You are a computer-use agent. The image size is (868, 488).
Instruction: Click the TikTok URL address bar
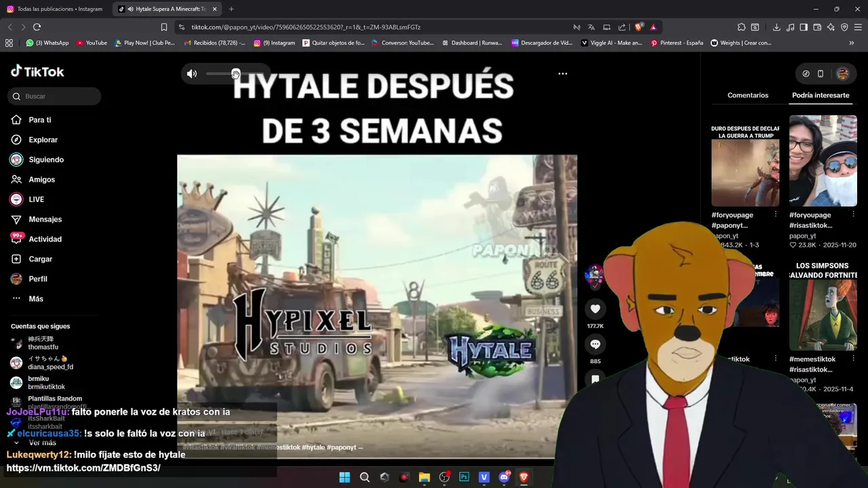pyautogui.click(x=306, y=27)
